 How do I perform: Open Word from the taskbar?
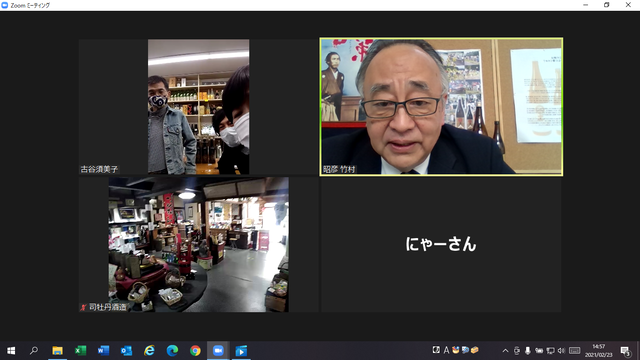pyautogui.click(x=103, y=351)
